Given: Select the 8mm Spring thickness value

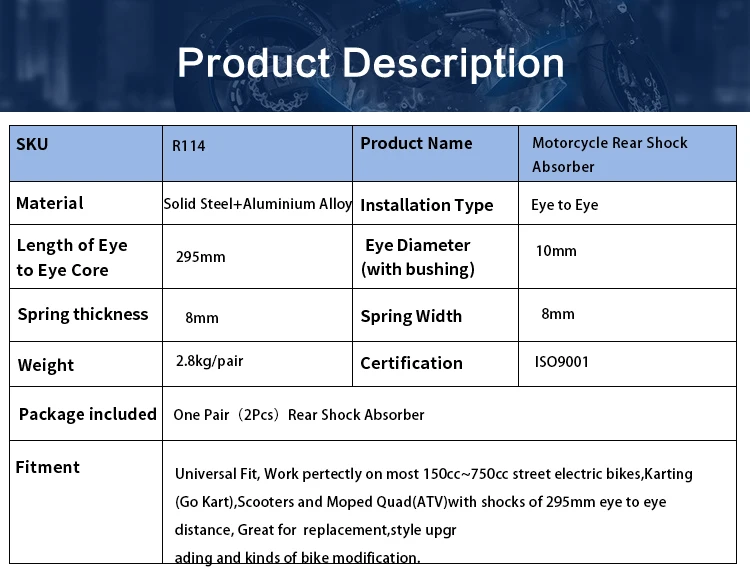Looking at the screenshot, I should pos(202,318).
